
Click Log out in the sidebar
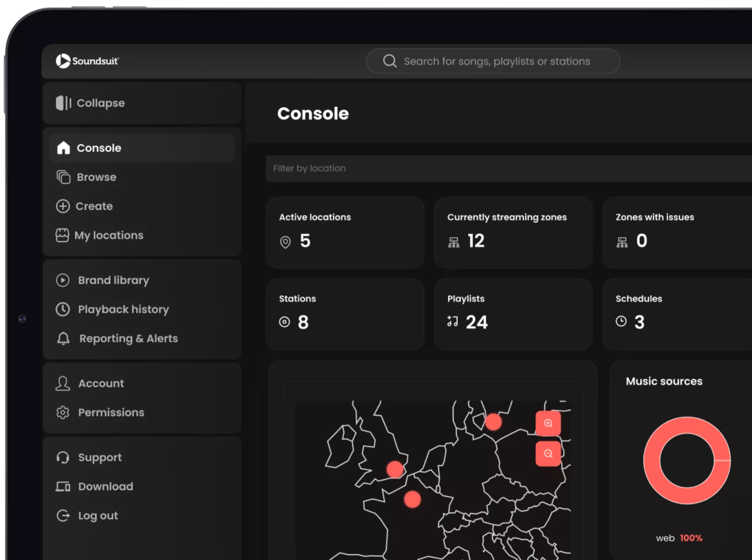(x=97, y=515)
